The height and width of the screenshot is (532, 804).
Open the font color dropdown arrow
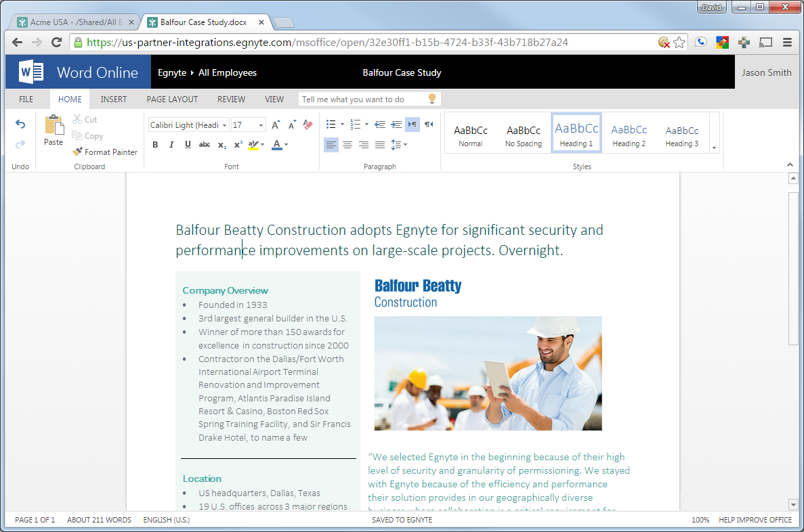click(x=286, y=145)
